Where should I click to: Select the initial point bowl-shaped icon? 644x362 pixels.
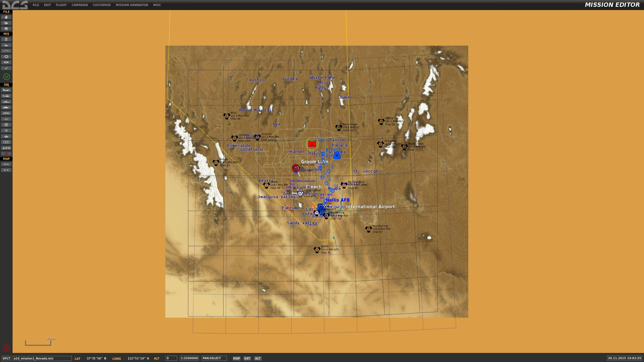(6, 136)
